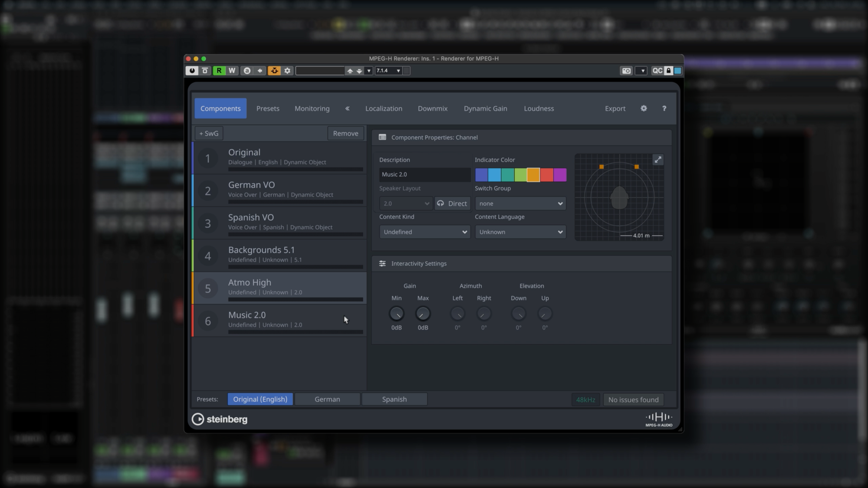The width and height of the screenshot is (868, 488).
Task: Toggle the plugin bypass power icon
Action: click(x=191, y=70)
